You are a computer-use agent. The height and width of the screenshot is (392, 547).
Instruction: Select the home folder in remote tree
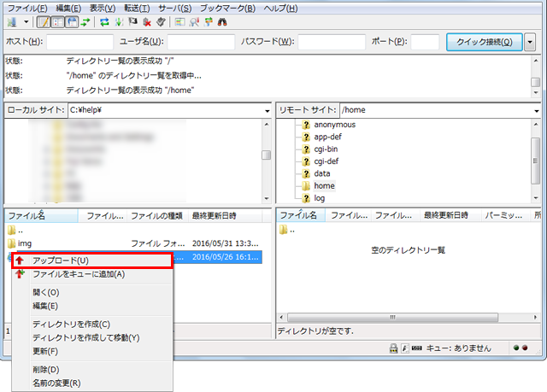(x=324, y=185)
